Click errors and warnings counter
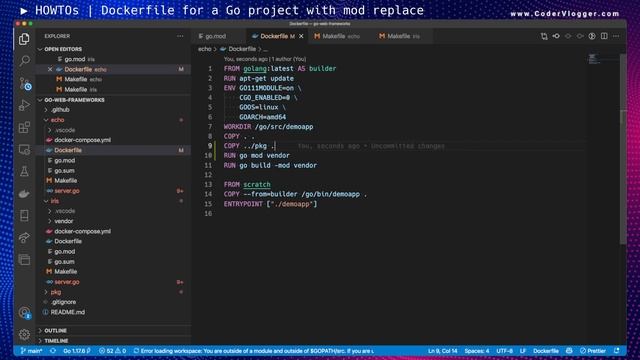The image size is (640, 360). coord(113,351)
